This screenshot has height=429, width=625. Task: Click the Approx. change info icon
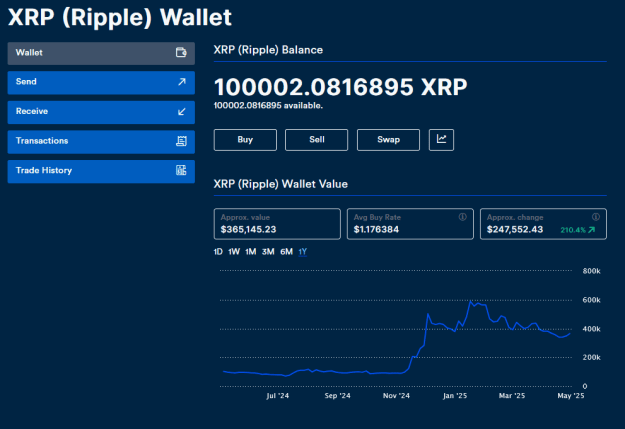(596, 217)
